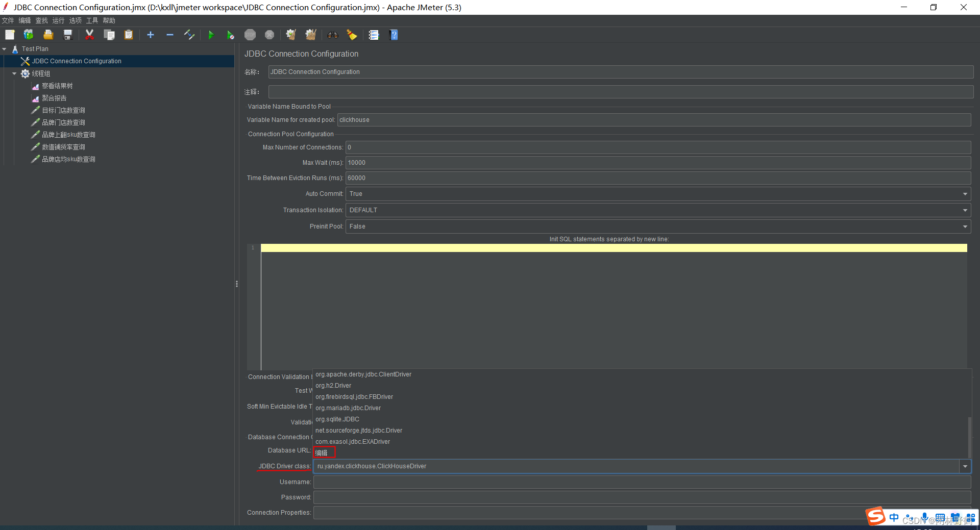Click Time Between Eviction Runs field
The width and height of the screenshot is (980, 530).
pos(658,178)
